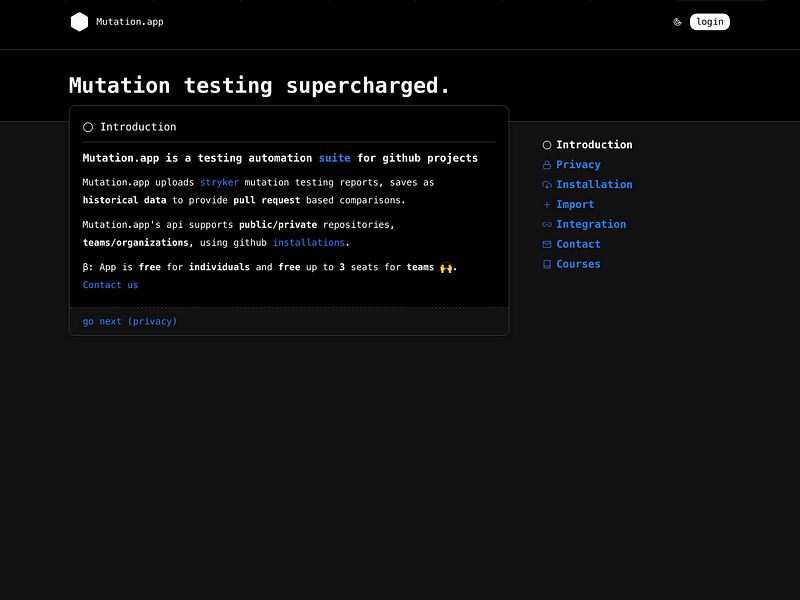The width and height of the screenshot is (800, 600).
Task: Click the envelope icon next to Contact
Action: 547,244
